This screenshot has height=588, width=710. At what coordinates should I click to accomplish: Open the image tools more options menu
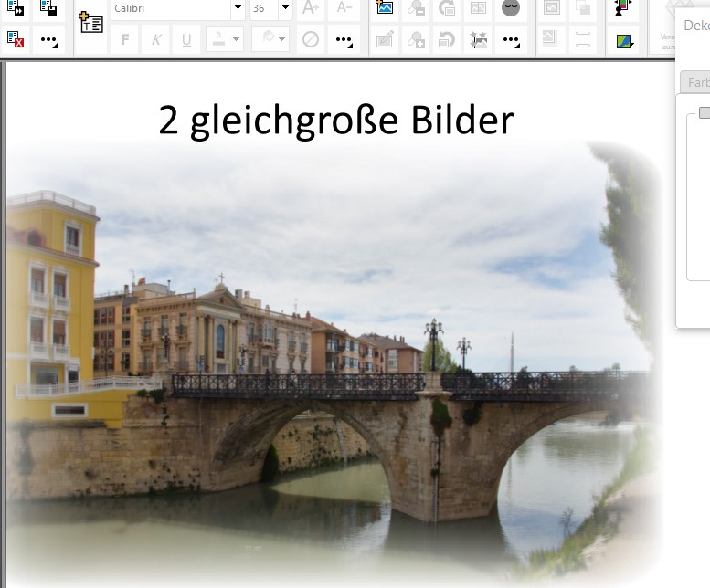click(x=511, y=40)
